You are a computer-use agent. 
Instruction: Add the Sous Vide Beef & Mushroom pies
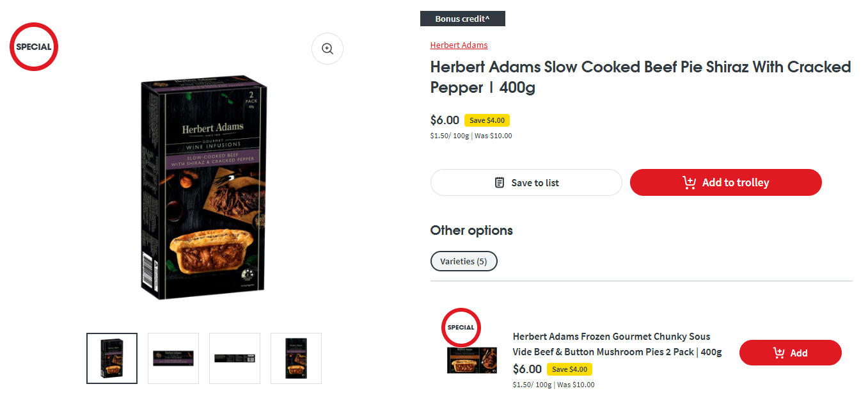click(x=790, y=353)
